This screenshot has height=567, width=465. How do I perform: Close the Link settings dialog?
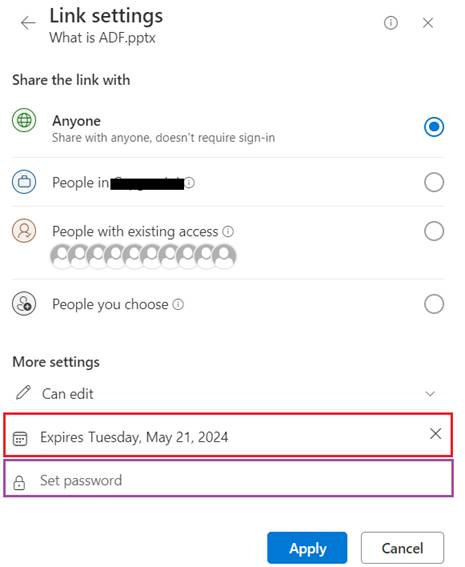[x=428, y=23]
